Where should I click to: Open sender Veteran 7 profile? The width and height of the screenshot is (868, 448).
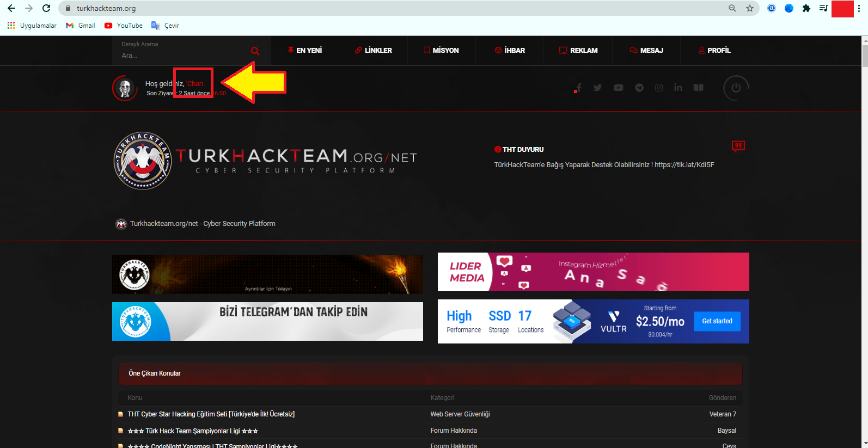(x=723, y=414)
